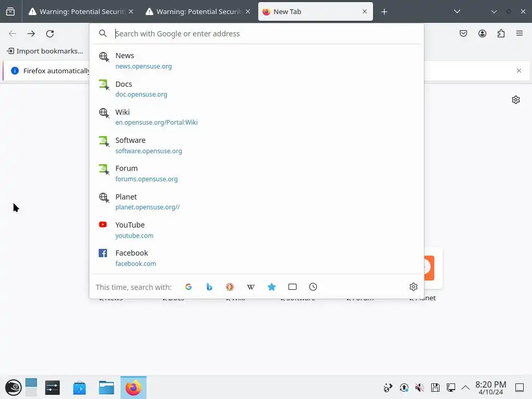Select the Facebook suggestion
The height and width of the screenshot is (399, 532).
257,258
